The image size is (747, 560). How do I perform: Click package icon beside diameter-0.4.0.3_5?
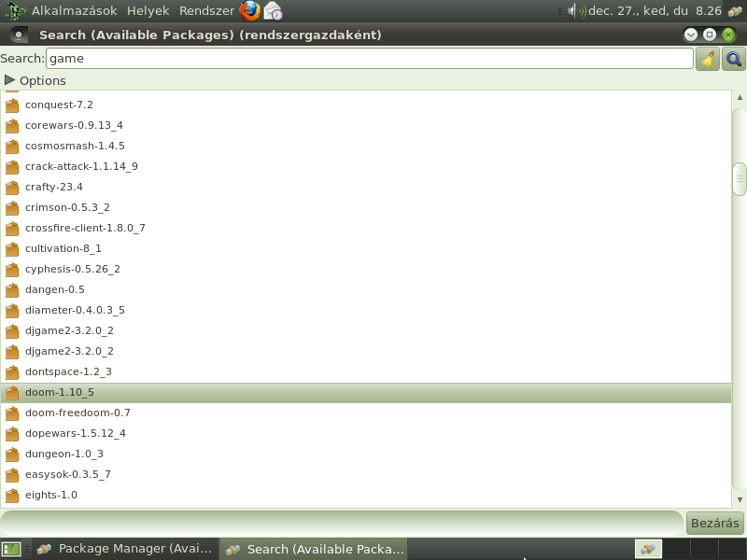click(x=12, y=310)
